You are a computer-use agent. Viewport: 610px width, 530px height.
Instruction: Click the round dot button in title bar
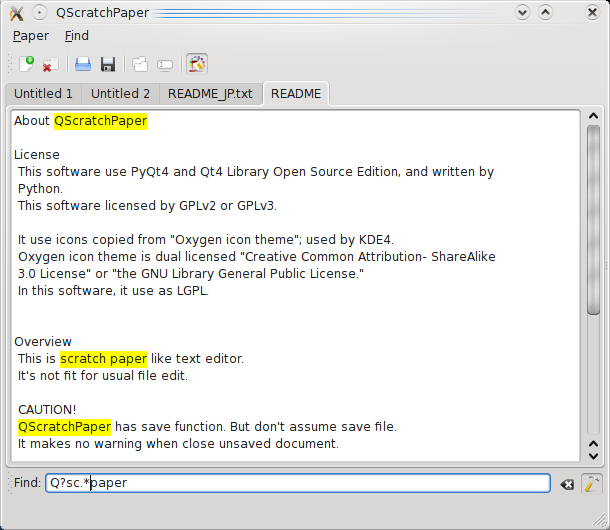pos(39,13)
